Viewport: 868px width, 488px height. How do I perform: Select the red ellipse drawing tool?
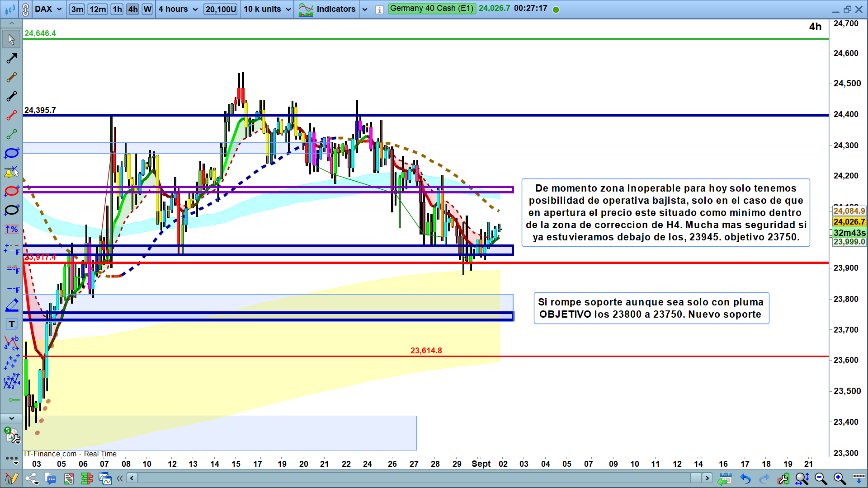pos(11,191)
